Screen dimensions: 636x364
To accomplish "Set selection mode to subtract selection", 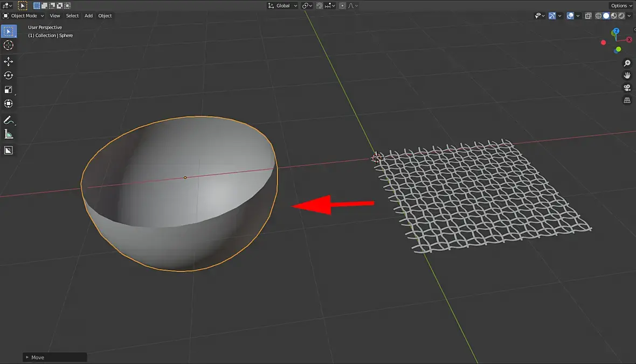I will point(52,6).
